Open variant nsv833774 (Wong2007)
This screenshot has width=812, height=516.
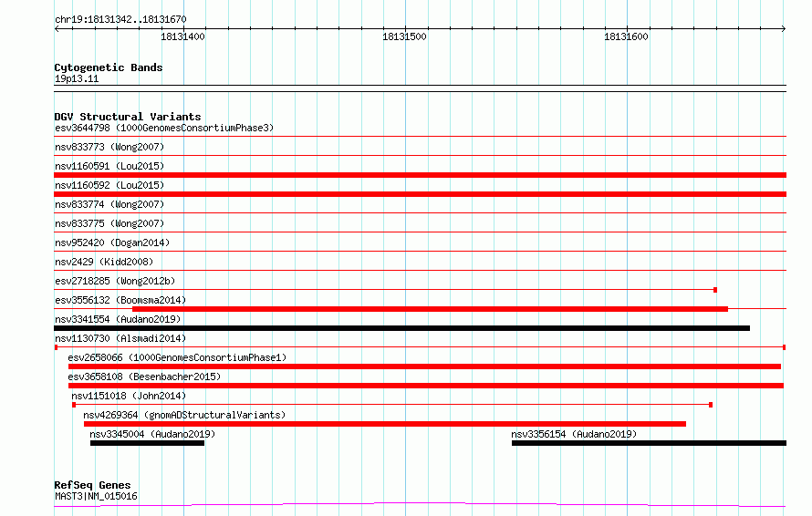(x=109, y=204)
